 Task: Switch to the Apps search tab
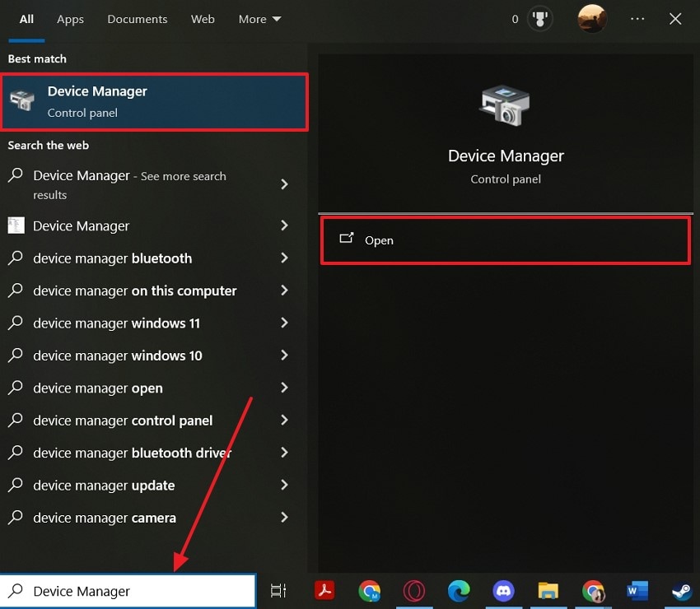(x=70, y=19)
